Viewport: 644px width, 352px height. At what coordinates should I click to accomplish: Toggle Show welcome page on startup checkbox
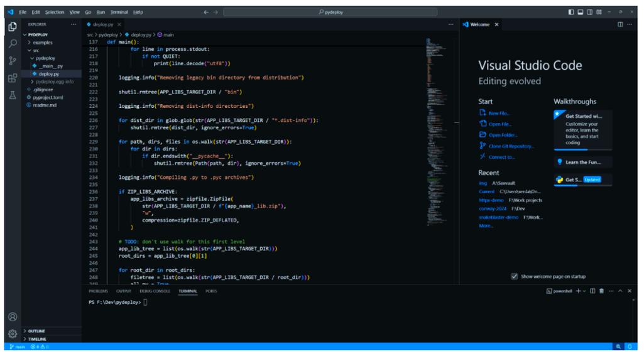tap(514, 276)
